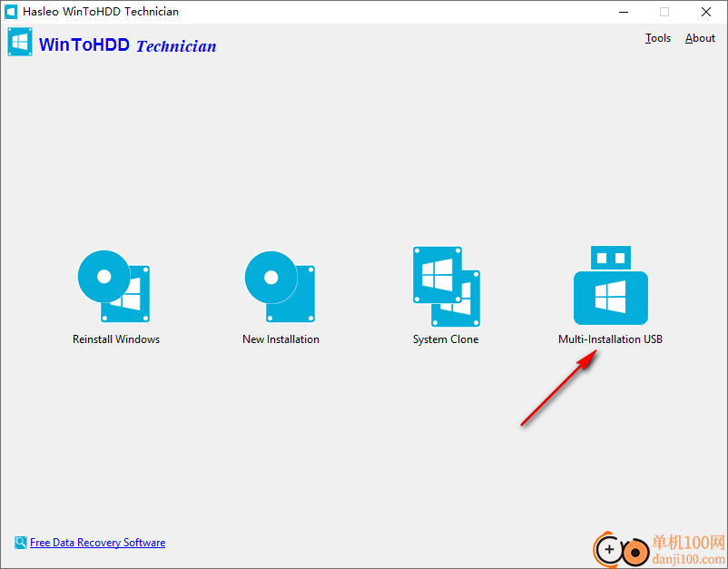Open the Multi-Installation USB drive icon
This screenshot has width=728, height=569.
(611, 285)
